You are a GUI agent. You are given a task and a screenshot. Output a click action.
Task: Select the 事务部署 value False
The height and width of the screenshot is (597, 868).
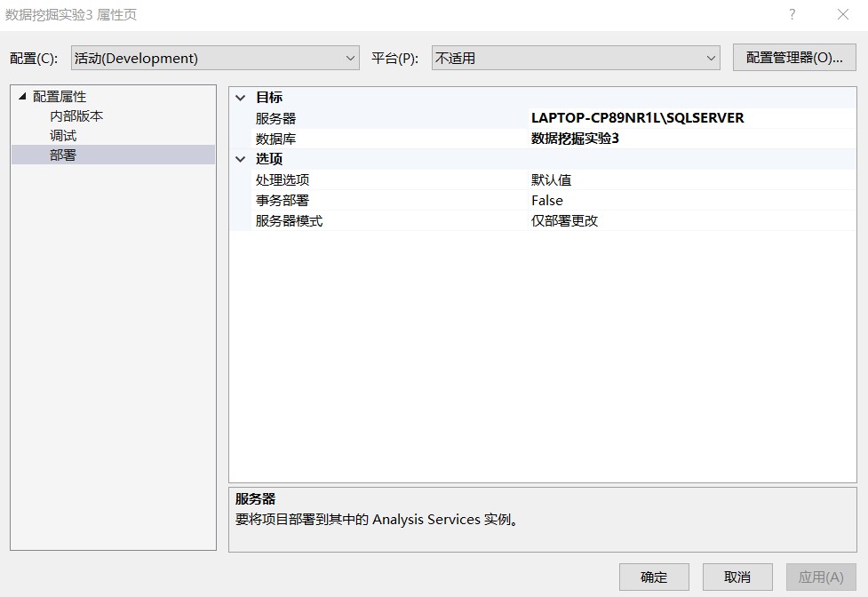pos(547,200)
